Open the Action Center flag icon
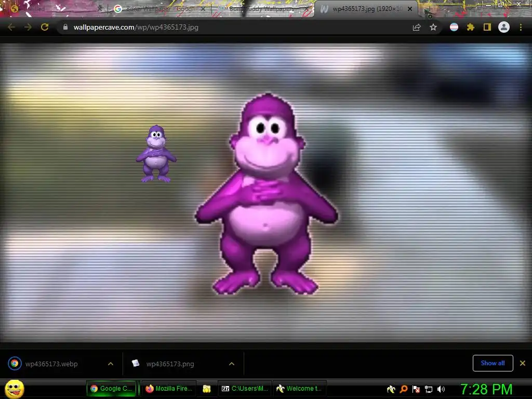 click(x=416, y=389)
